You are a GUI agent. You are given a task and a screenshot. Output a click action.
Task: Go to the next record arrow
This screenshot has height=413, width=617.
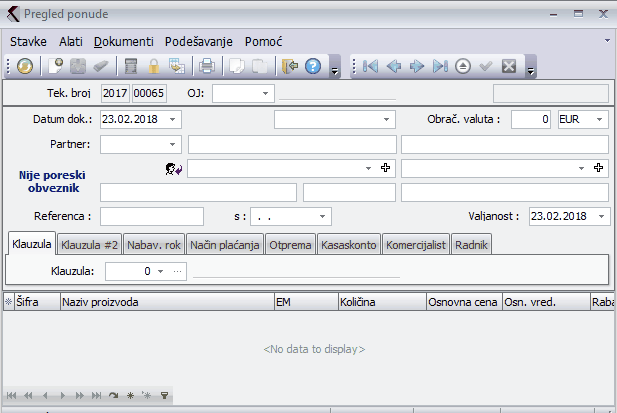tap(417, 67)
